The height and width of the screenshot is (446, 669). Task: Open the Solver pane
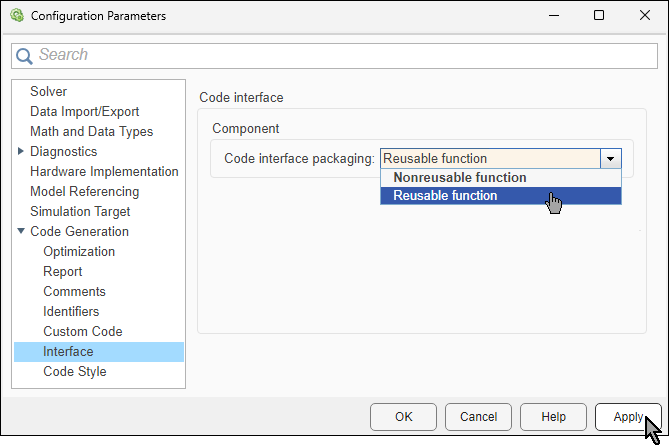pyautogui.click(x=48, y=91)
